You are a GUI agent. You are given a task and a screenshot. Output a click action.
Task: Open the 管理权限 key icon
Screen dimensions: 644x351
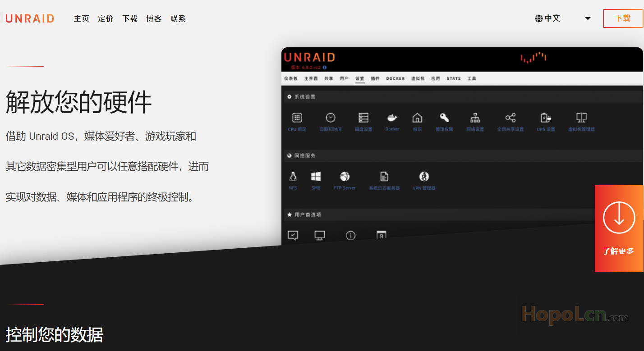(x=444, y=118)
